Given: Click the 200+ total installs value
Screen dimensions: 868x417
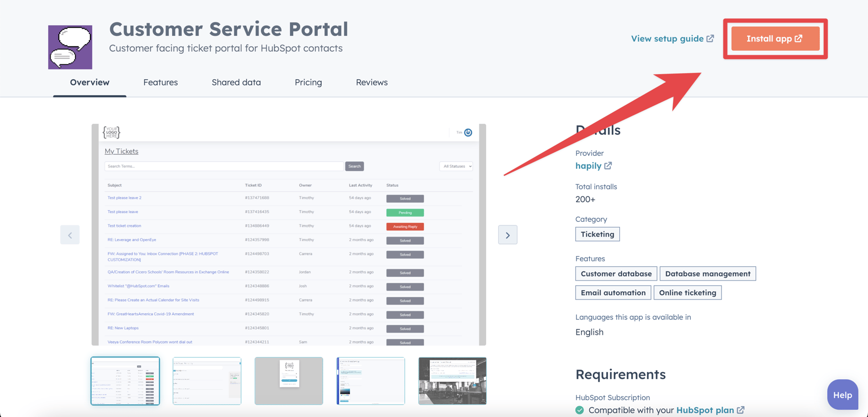Looking at the screenshot, I should (x=585, y=199).
